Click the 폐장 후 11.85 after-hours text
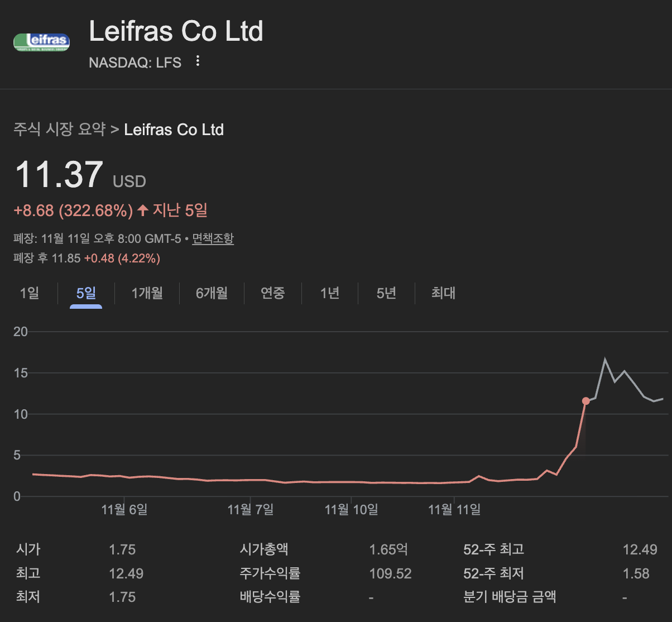 (x=47, y=258)
